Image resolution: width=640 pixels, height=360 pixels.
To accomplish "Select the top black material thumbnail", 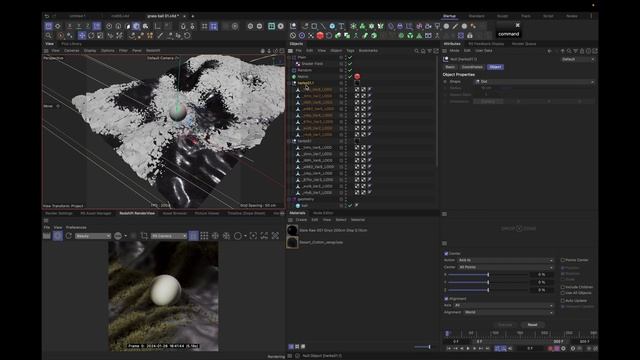I will (x=292, y=231).
